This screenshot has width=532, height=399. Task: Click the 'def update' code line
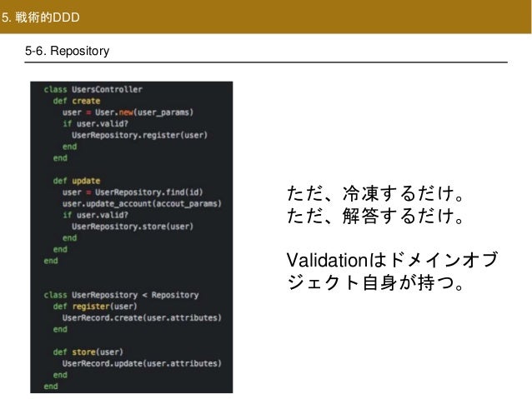pyautogui.click(x=77, y=181)
